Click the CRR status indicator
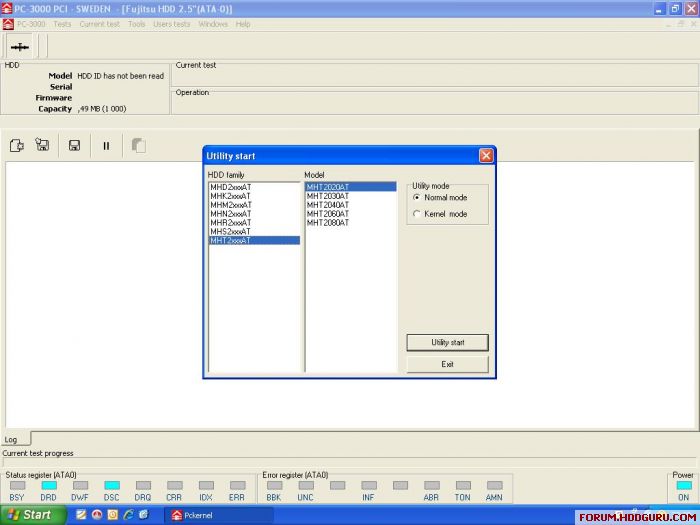The image size is (700, 525). point(175,485)
